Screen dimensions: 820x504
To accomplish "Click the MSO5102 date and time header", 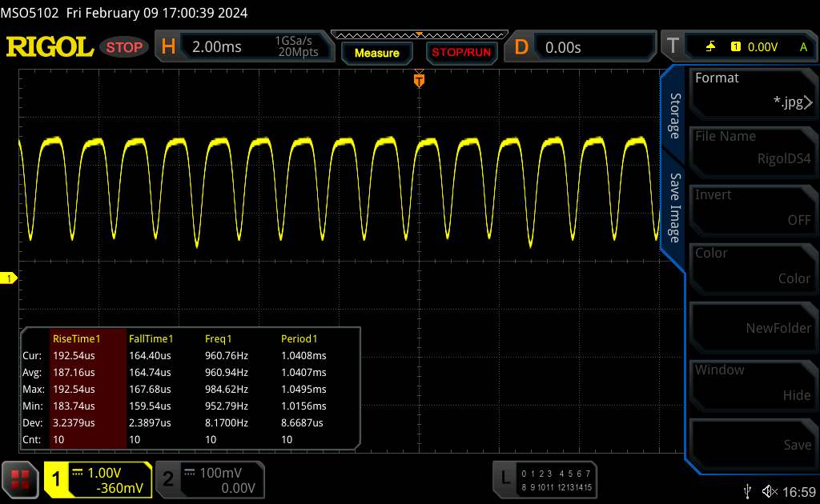I will pyautogui.click(x=124, y=13).
